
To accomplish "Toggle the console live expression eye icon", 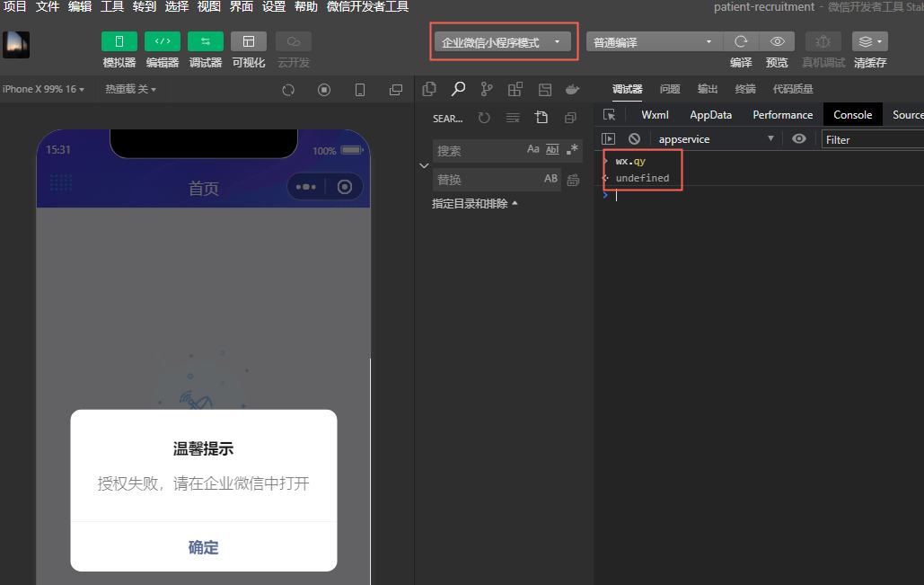I will [799, 139].
